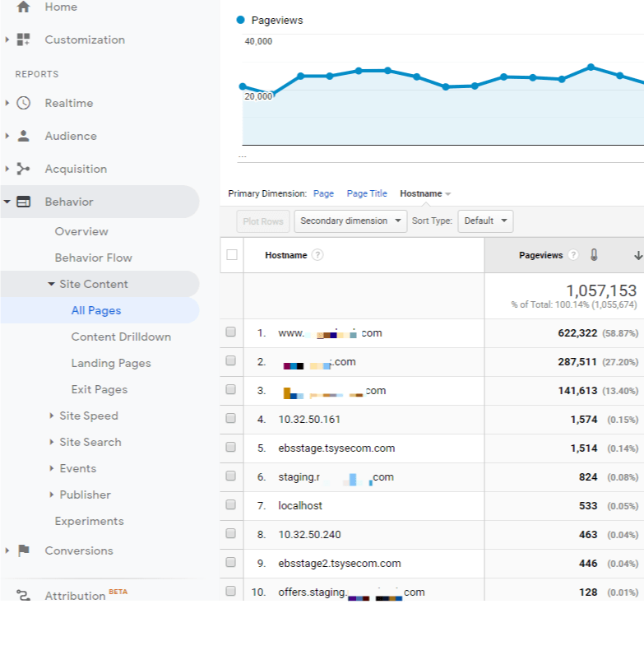Check the box for row 10.32.50.161
The width and height of the screenshot is (644, 669).
coord(231,419)
